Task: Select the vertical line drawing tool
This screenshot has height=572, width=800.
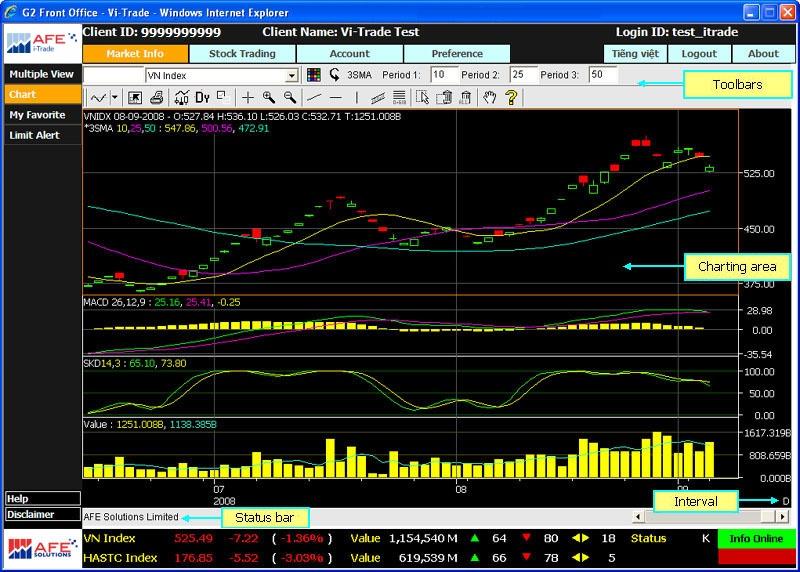Action: click(x=357, y=97)
